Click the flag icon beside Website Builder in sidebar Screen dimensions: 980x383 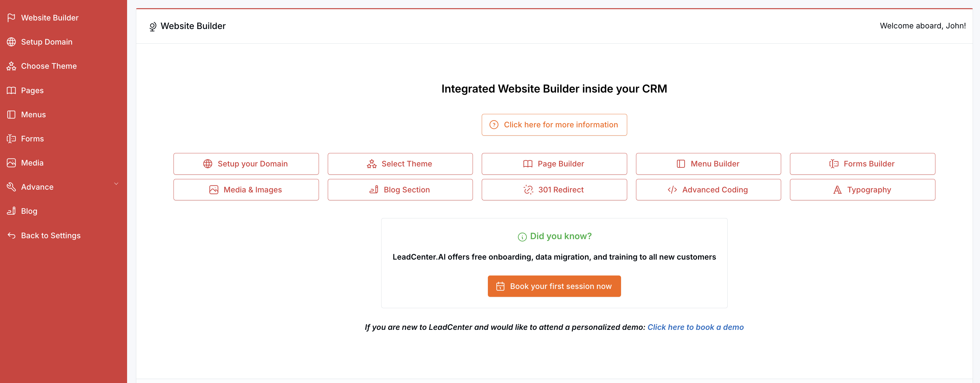tap(11, 18)
